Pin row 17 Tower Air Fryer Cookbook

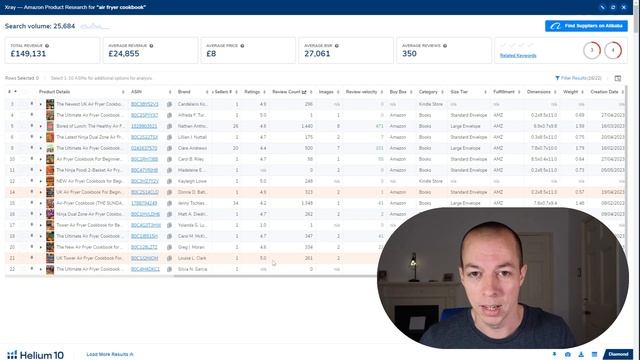click(x=32, y=224)
